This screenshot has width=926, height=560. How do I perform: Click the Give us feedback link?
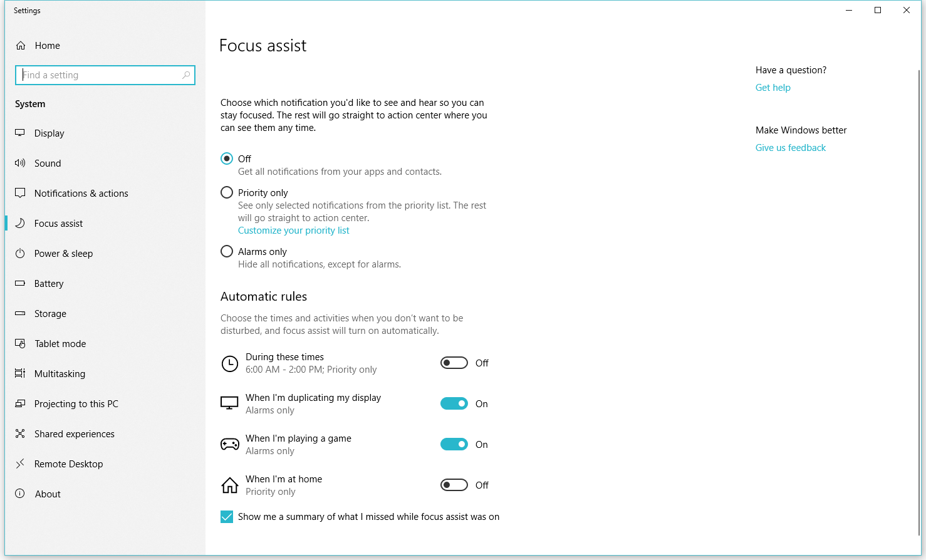click(x=790, y=148)
